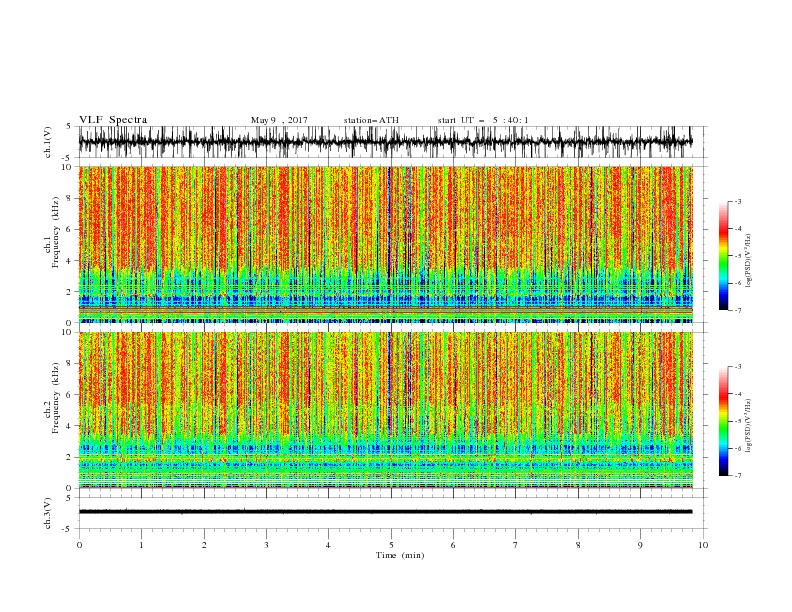Click the ch.2 spectrogram panel
Viewport: 792px width, 612px height.
[385, 410]
